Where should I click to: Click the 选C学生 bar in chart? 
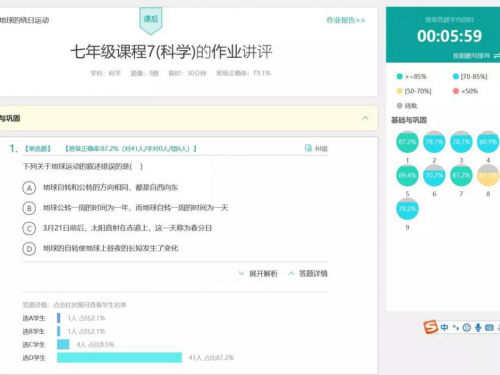coord(63,344)
